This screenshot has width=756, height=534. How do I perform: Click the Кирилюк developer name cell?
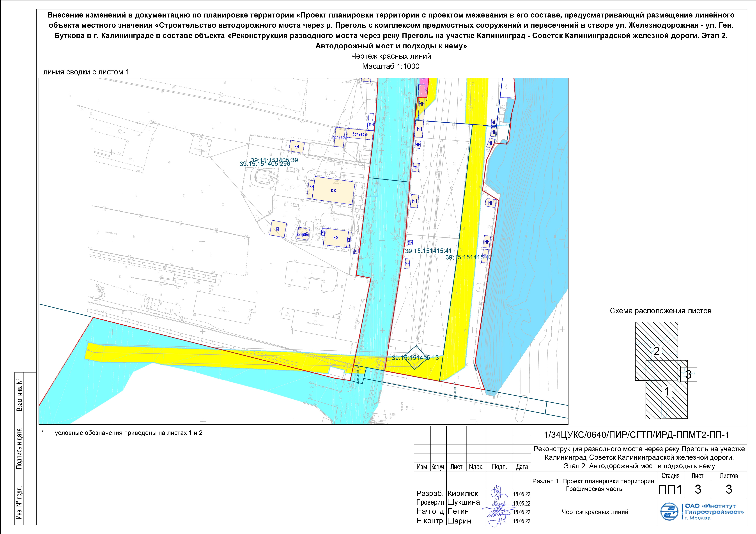(x=463, y=494)
